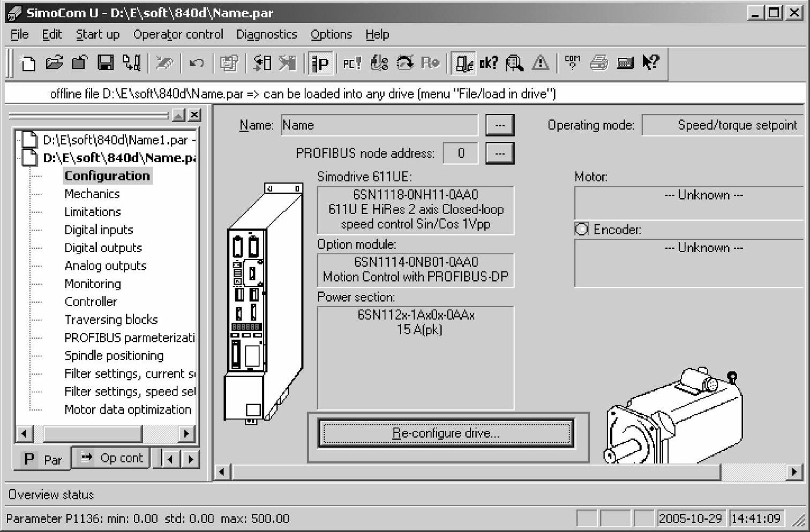The height and width of the screenshot is (532, 810).
Task: Click the PROFIBUS node address field
Action: click(x=461, y=153)
